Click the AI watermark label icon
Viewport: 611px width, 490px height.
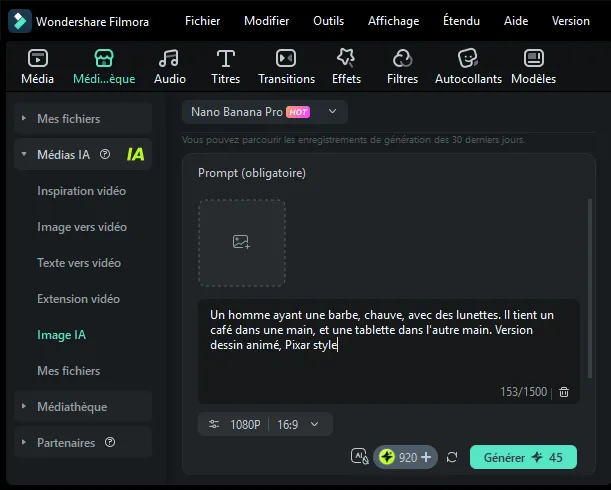(360, 456)
